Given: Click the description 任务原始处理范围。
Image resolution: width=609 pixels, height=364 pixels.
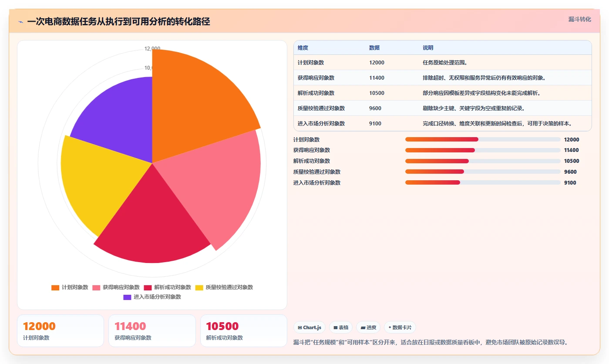Looking at the screenshot, I should tap(445, 63).
